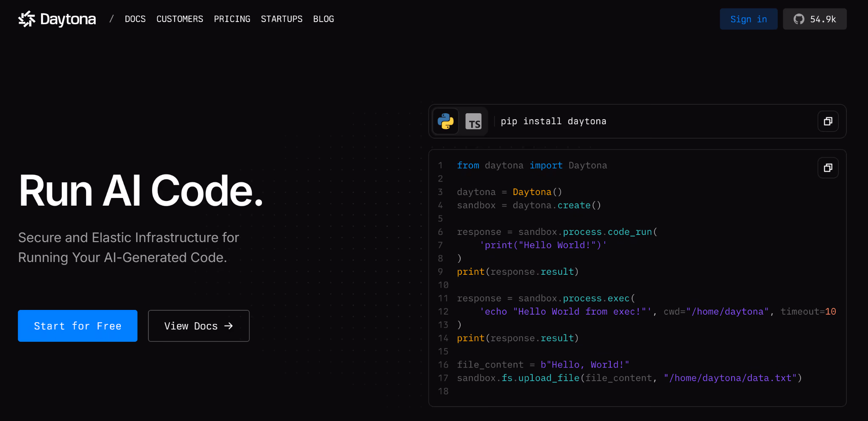This screenshot has height=421, width=868.
Task: Select the Python language icon on code snippet
Action: pyautogui.click(x=445, y=121)
